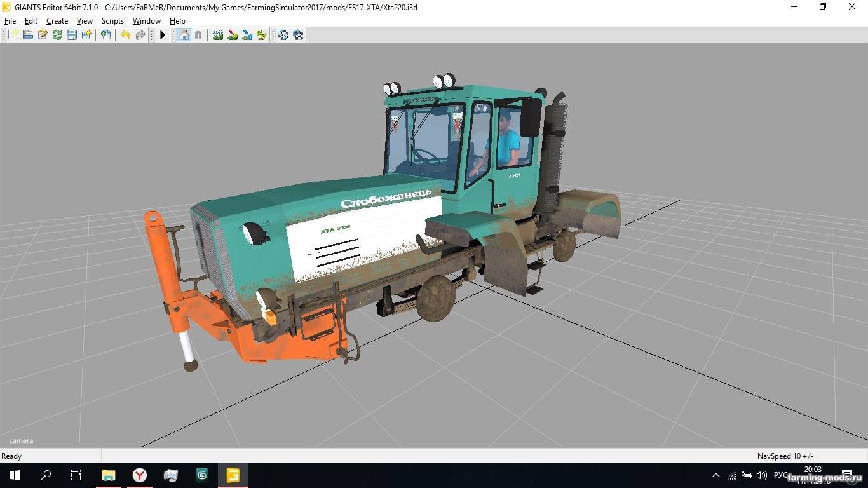Viewport: 868px width, 488px height.
Task: Click the notepad edit toolbar icon
Action: (43, 35)
